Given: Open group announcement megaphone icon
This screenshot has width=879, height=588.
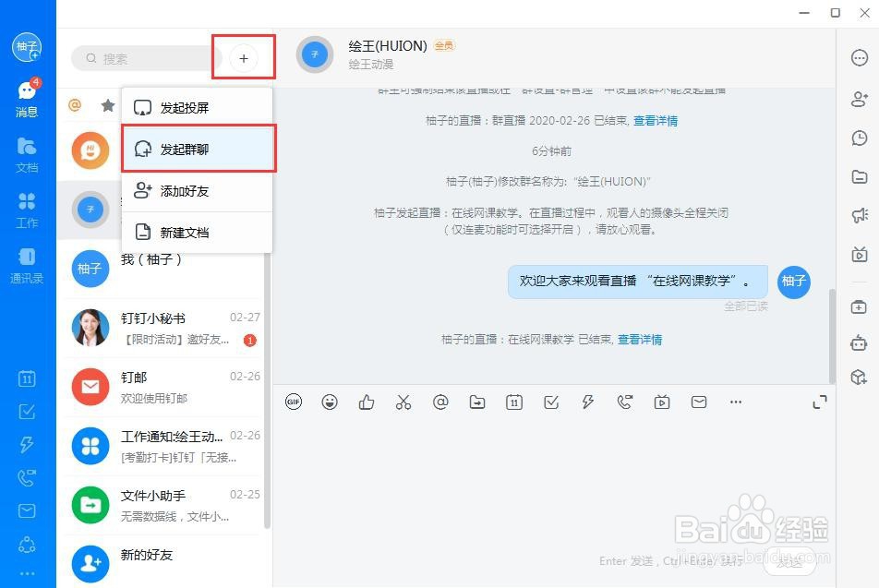Looking at the screenshot, I should [860, 215].
